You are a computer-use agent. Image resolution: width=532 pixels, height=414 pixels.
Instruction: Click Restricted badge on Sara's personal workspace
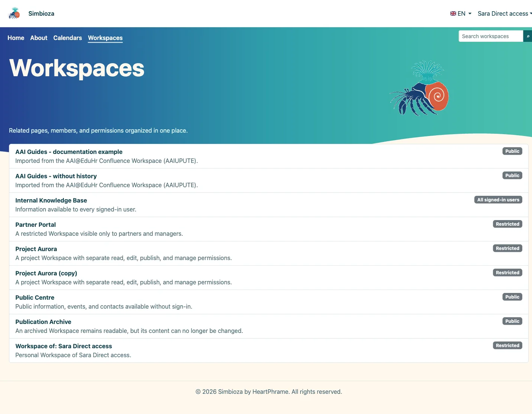click(507, 346)
